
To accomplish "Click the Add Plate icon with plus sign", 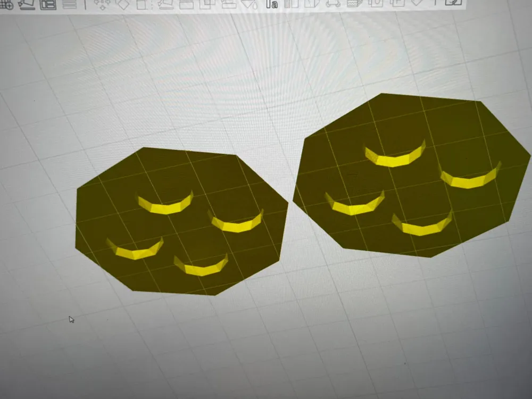I will pyautogui.click(x=6, y=4).
